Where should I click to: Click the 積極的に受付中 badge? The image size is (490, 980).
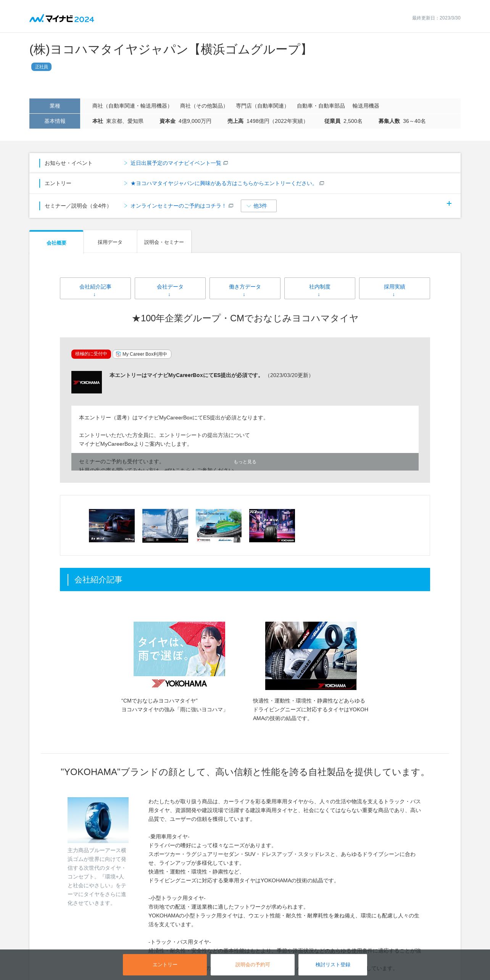(91, 354)
